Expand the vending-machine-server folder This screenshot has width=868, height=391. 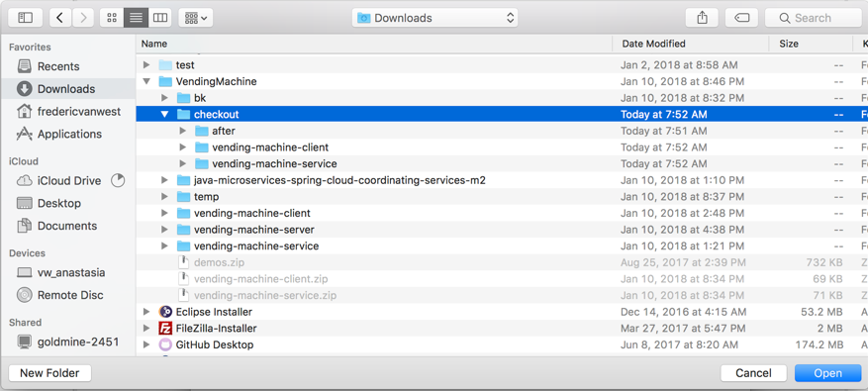pyautogui.click(x=164, y=230)
